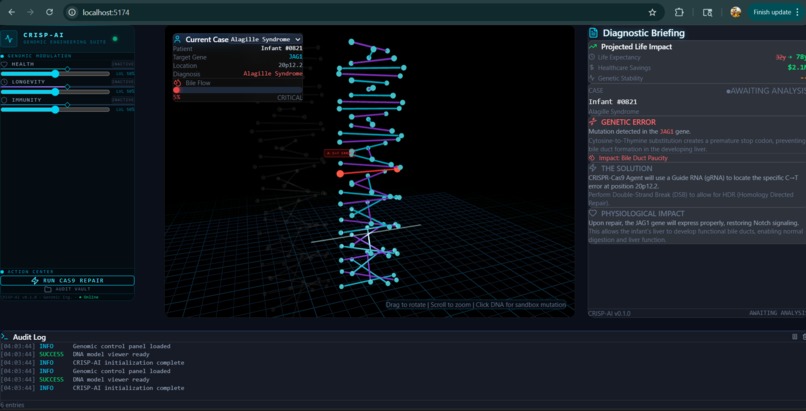Click the Healthcare Savings dollar icon
This screenshot has width=806, height=411.
pyautogui.click(x=592, y=68)
